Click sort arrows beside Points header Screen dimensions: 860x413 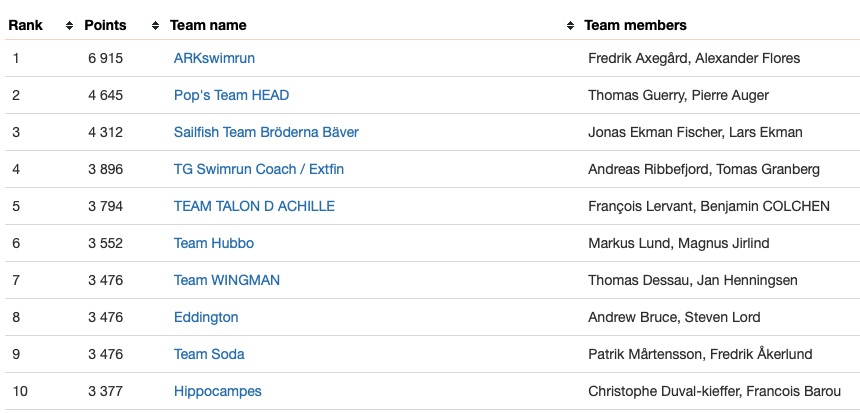click(155, 25)
